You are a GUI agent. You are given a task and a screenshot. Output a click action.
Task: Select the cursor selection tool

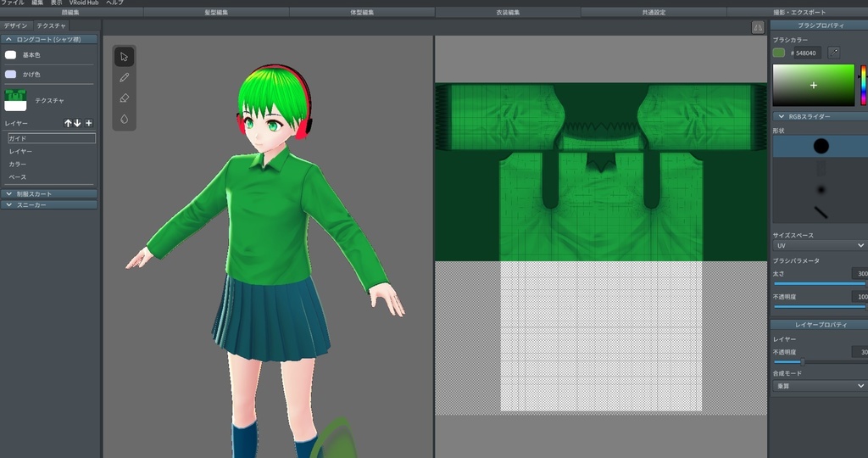tap(124, 57)
